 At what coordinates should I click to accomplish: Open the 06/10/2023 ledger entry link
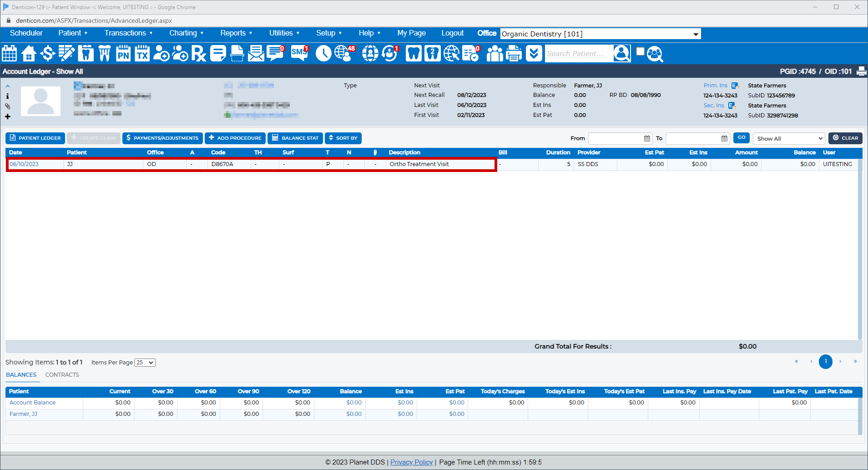click(24, 164)
